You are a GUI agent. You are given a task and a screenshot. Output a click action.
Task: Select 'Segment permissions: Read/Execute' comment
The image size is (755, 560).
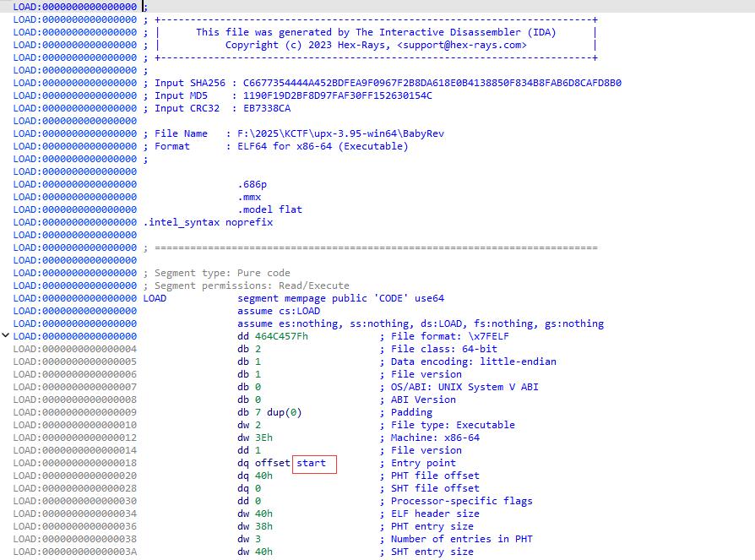tap(246, 285)
